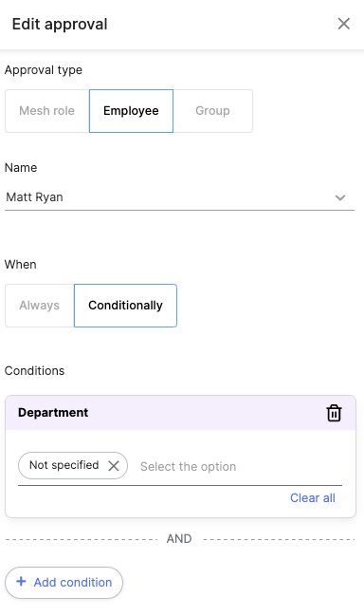Click the AND separator label

pyautogui.click(x=179, y=538)
